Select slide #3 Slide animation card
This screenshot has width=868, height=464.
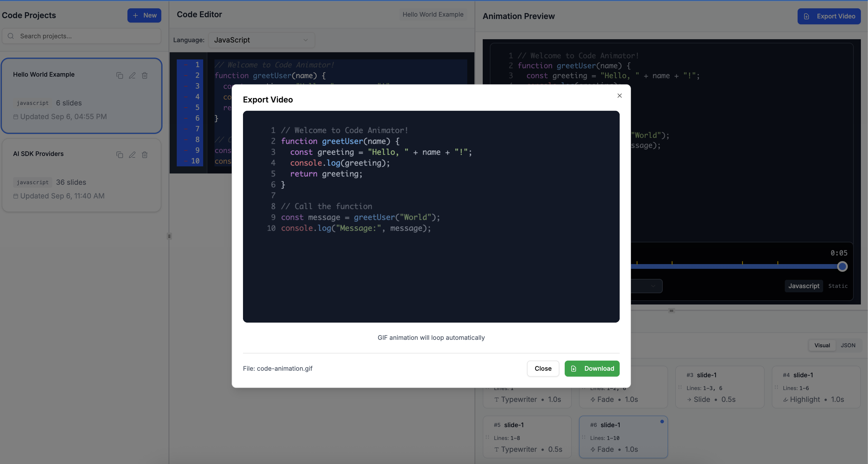[x=719, y=387]
